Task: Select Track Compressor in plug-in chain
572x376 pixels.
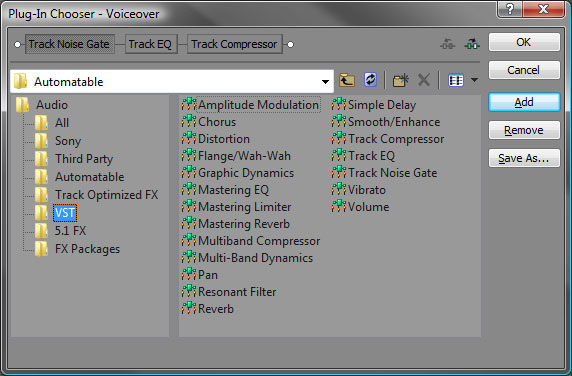Action: tap(235, 44)
